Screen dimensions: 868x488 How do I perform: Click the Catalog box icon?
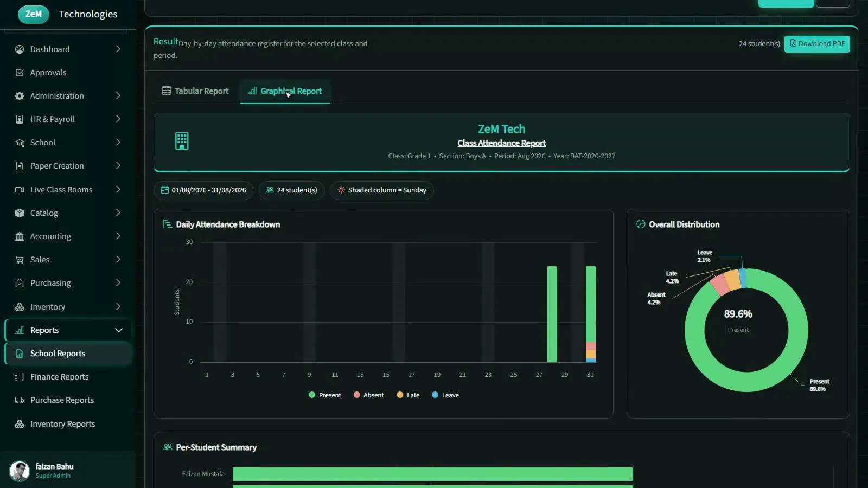[x=20, y=213]
